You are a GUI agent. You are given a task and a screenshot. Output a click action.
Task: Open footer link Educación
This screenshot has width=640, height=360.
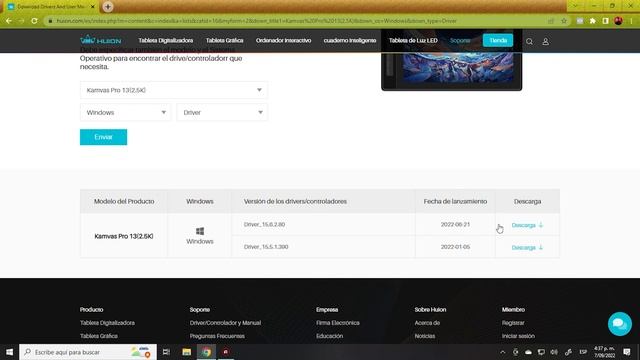click(x=329, y=336)
